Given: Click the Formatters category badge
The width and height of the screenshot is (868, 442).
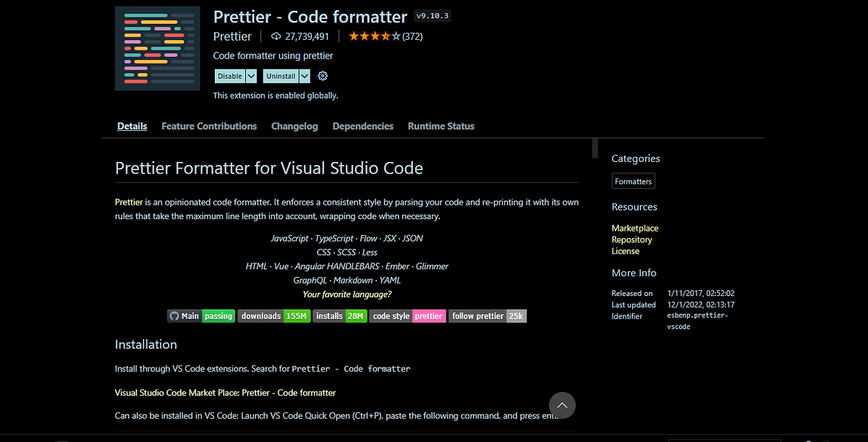Looking at the screenshot, I should coord(633,181).
